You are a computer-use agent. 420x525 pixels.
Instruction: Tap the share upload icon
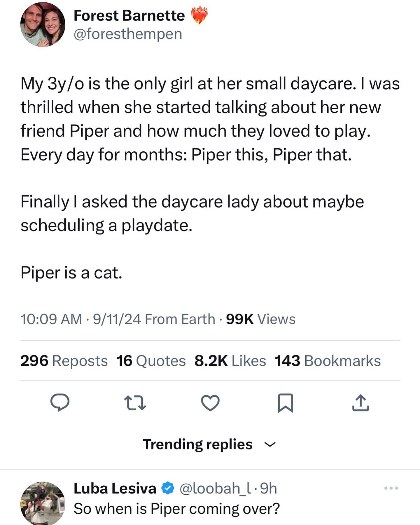tap(360, 403)
